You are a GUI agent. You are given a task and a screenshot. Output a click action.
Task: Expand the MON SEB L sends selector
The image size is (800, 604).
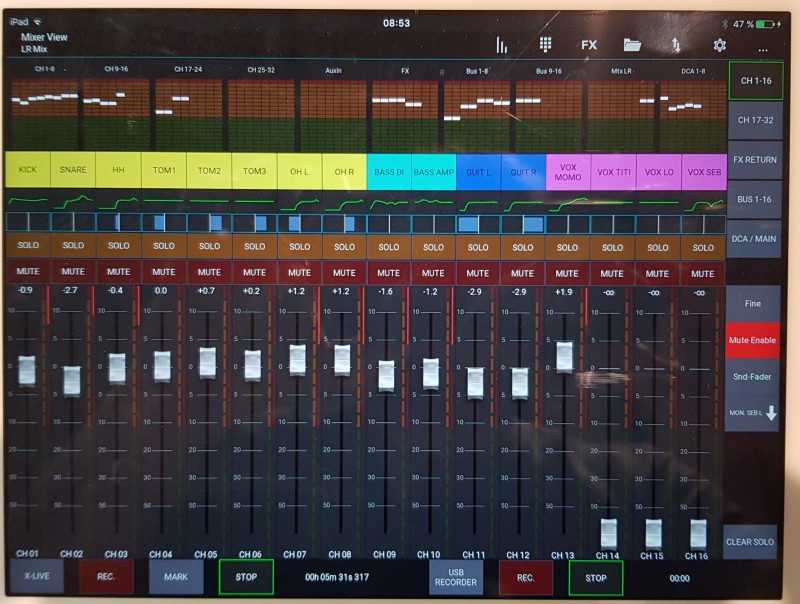pyautogui.click(x=752, y=412)
